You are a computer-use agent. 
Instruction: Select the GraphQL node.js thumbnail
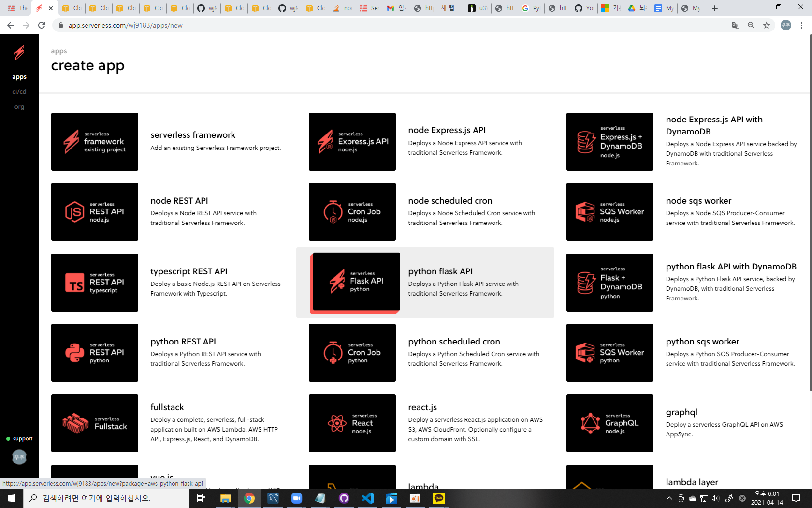pyautogui.click(x=610, y=423)
